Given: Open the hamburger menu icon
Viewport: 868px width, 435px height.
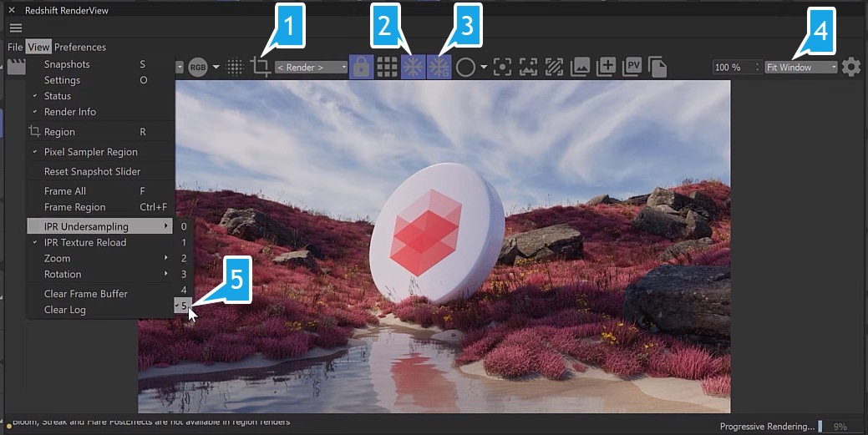Looking at the screenshot, I should click(x=16, y=28).
